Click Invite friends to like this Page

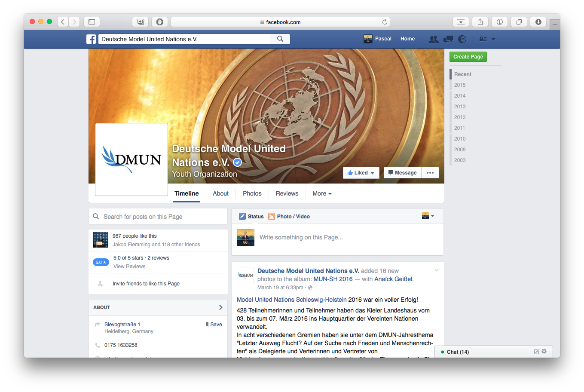click(x=146, y=284)
